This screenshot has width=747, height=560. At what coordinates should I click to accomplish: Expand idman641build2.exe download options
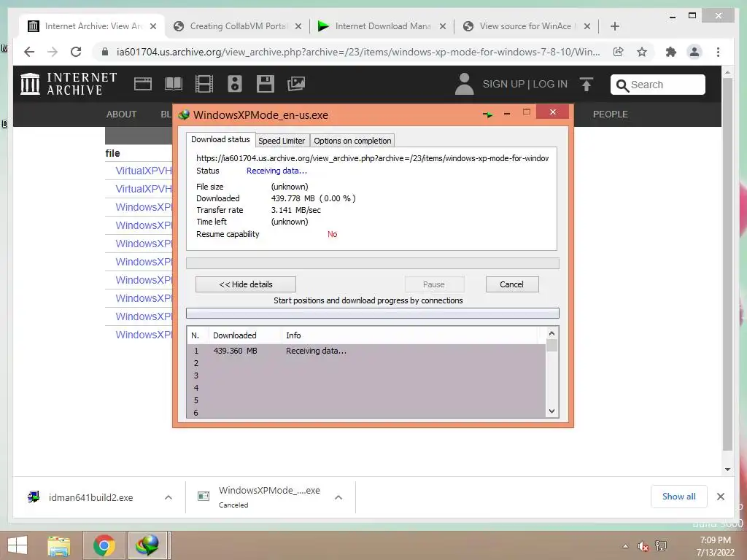click(x=169, y=497)
